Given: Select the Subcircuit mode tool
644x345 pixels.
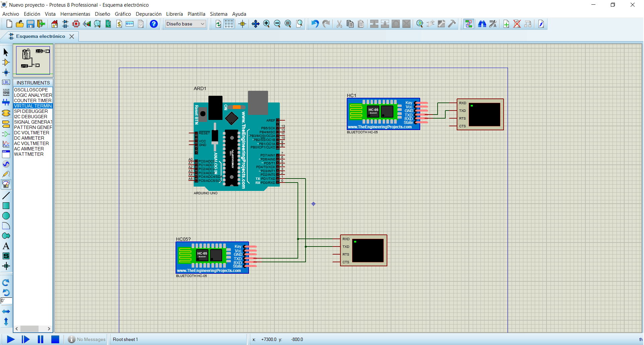Looking at the screenshot, I should pos(6,113).
